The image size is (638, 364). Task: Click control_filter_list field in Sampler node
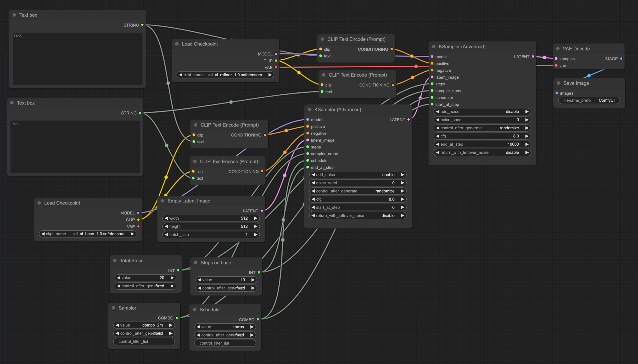pyautogui.click(x=144, y=342)
